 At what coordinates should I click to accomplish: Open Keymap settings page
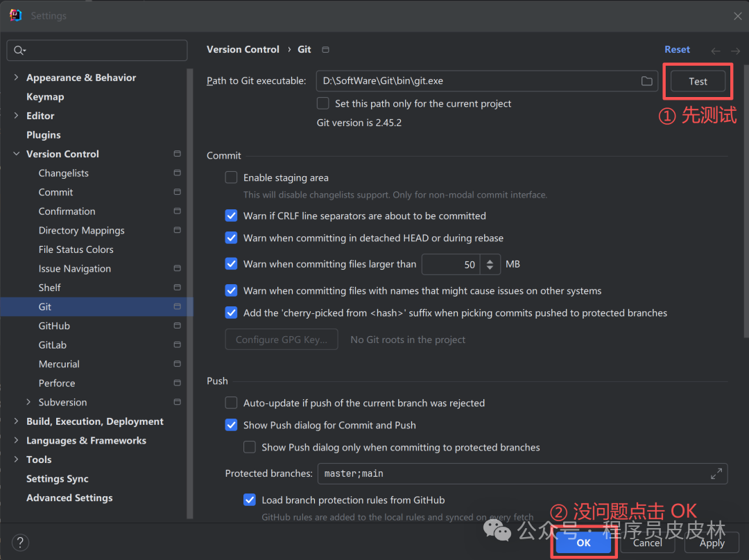pyautogui.click(x=45, y=96)
